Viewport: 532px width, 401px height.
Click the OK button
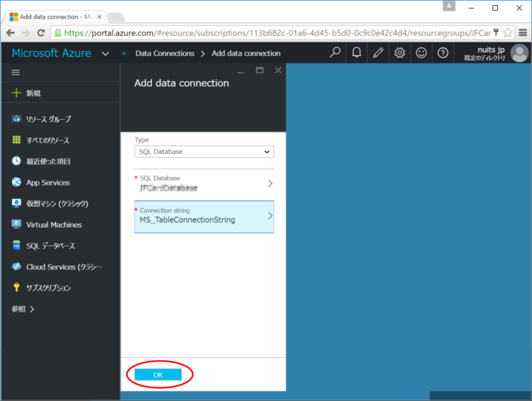[x=158, y=374]
